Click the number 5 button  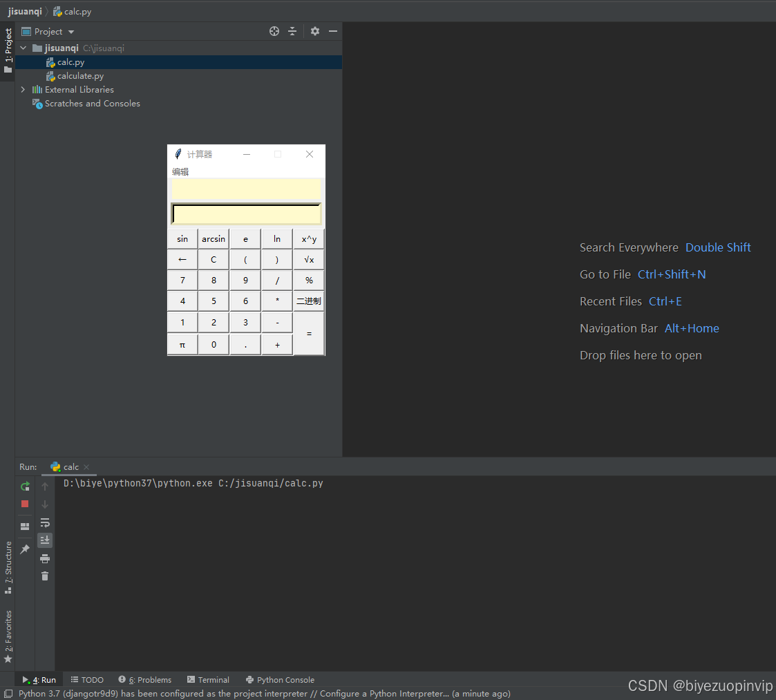(214, 301)
